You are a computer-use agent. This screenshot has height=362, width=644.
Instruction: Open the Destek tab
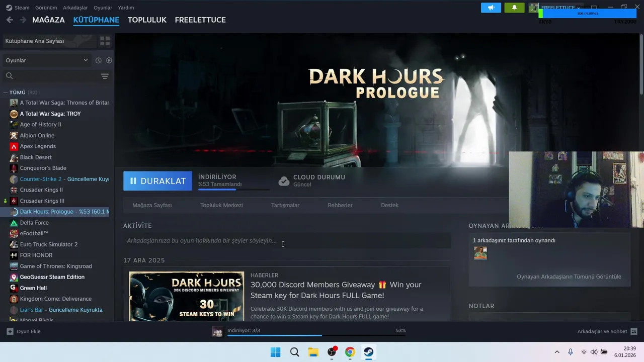coord(389,205)
